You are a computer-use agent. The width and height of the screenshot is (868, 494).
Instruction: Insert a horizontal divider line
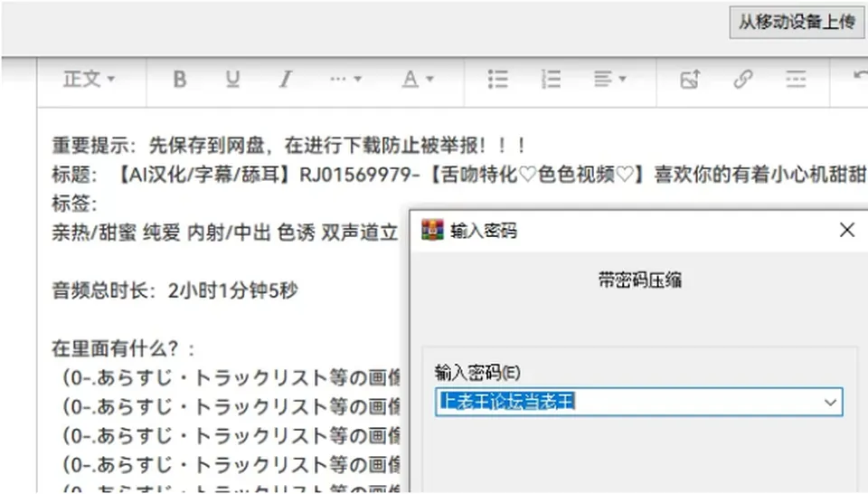pos(796,80)
